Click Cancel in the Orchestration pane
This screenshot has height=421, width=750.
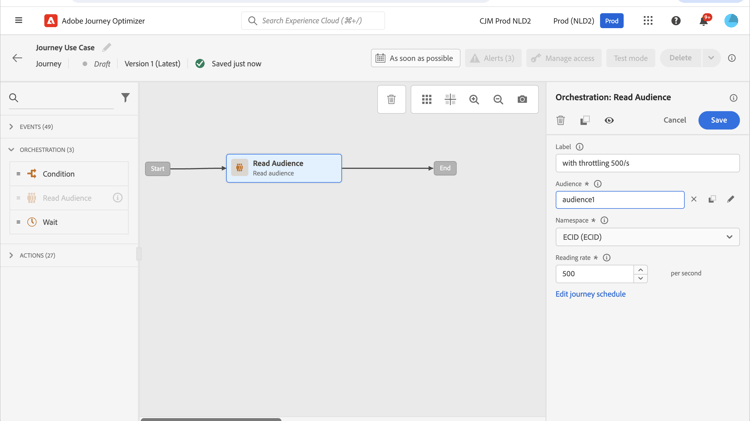(x=674, y=120)
